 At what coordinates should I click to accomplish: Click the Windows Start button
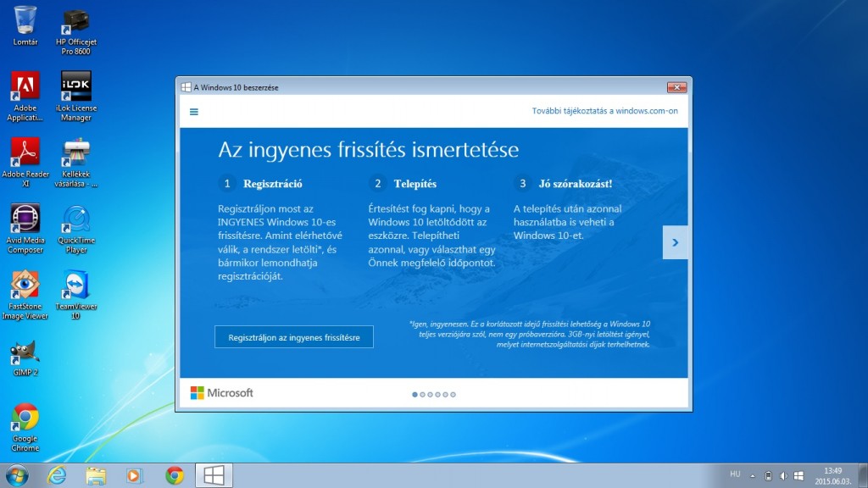tap(16, 474)
